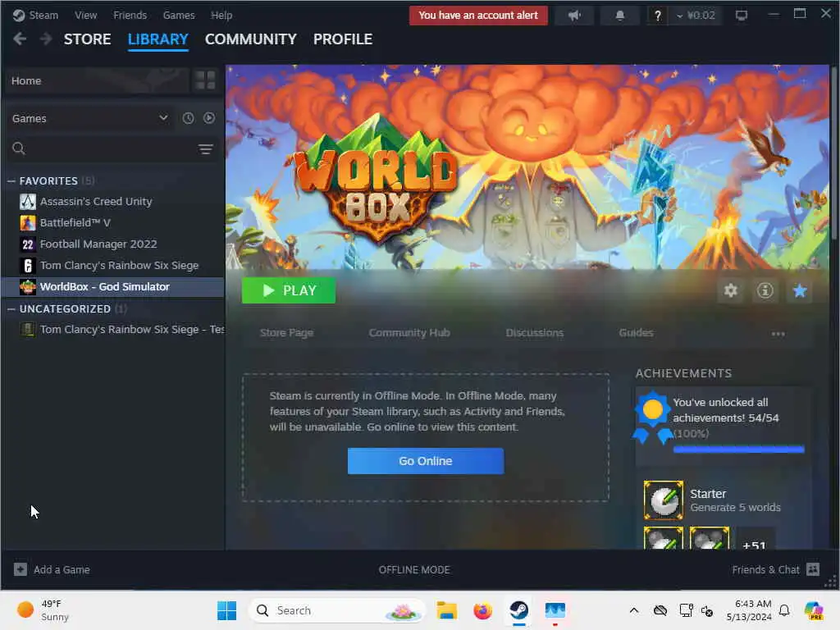
Task: Open the Help menu
Action: (221, 15)
